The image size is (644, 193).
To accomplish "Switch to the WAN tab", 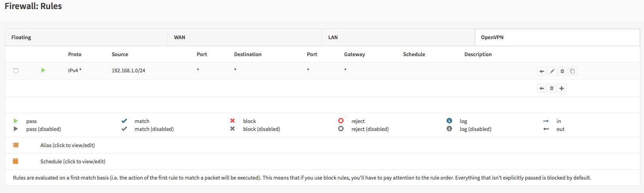I will (x=180, y=37).
